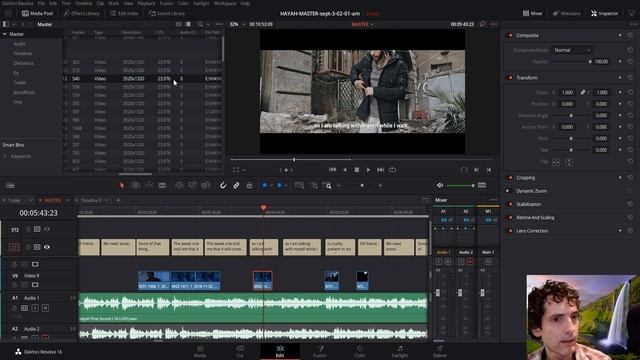Adjust the timeline zoom slider
The width and height of the screenshot is (640, 360).
(362, 185)
